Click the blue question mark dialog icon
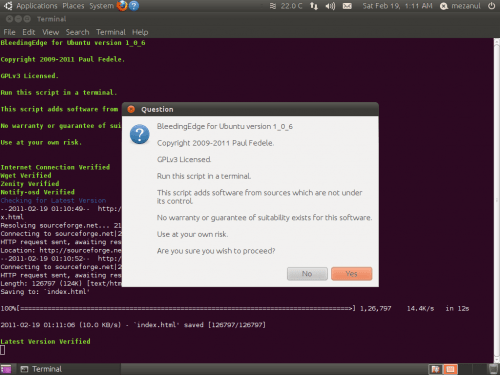 click(140, 134)
